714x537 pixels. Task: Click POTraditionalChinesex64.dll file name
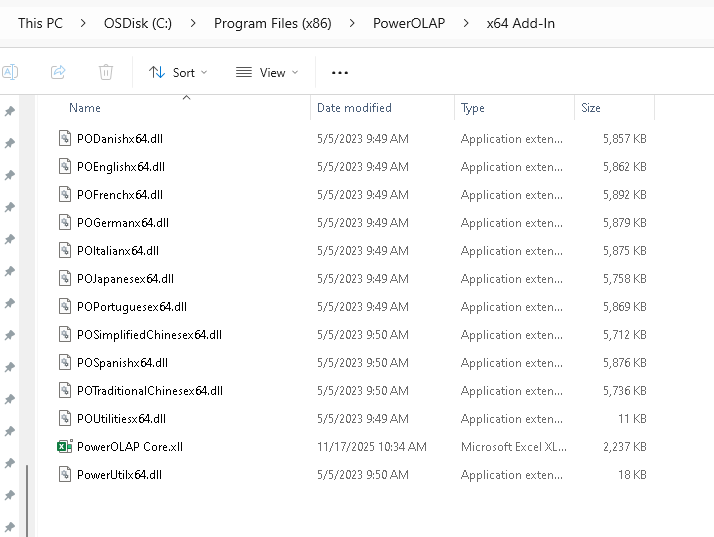(150, 391)
